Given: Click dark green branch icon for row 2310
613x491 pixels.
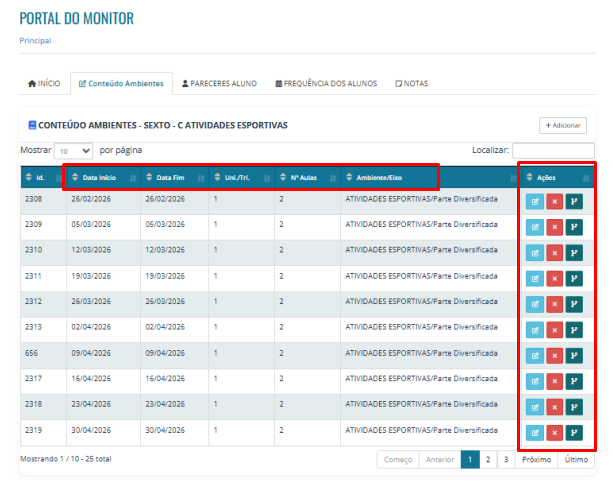Looking at the screenshot, I should [x=574, y=253].
